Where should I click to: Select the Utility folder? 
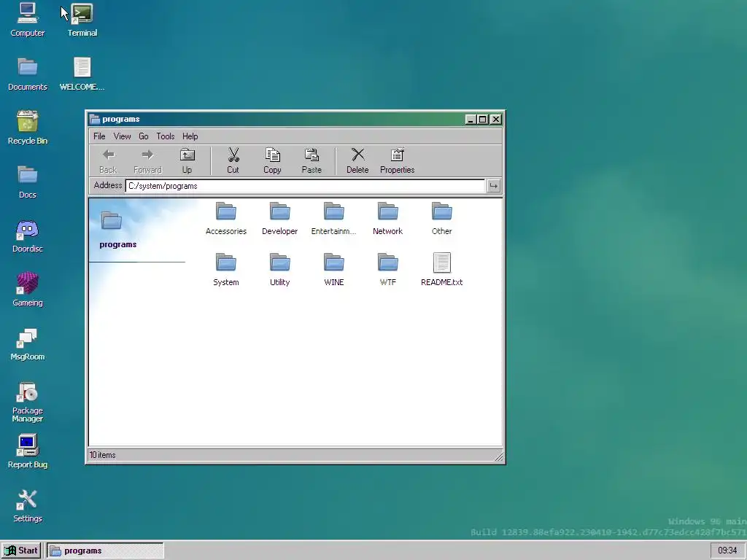click(279, 270)
